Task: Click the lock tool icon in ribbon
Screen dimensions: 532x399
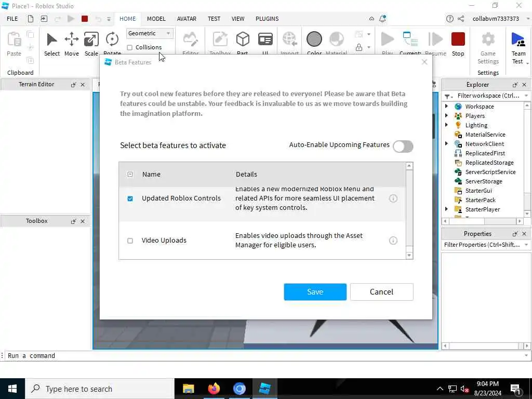Action: coord(359,47)
